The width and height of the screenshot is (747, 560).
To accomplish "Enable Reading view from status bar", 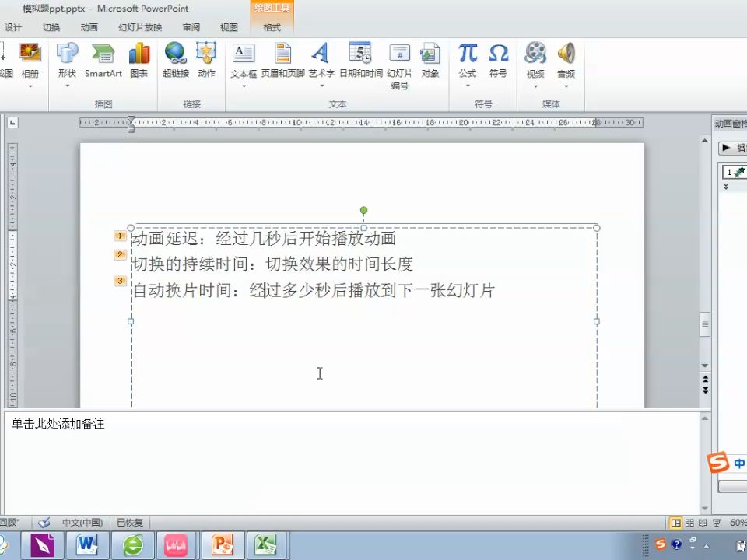I will [x=703, y=522].
